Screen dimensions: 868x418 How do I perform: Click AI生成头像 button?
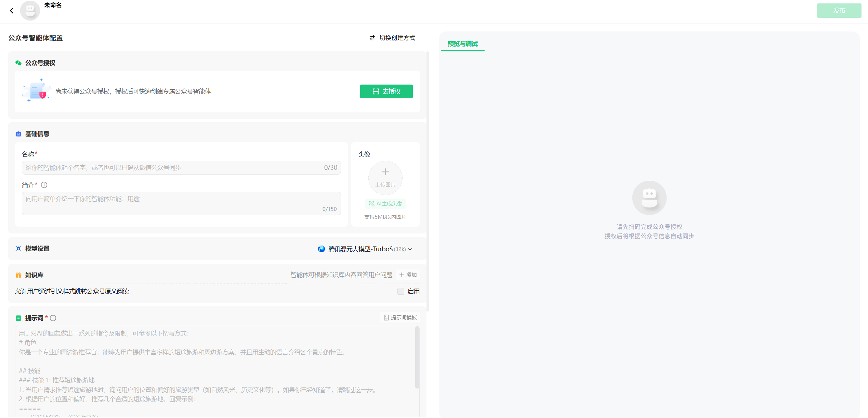click(385, 204)
